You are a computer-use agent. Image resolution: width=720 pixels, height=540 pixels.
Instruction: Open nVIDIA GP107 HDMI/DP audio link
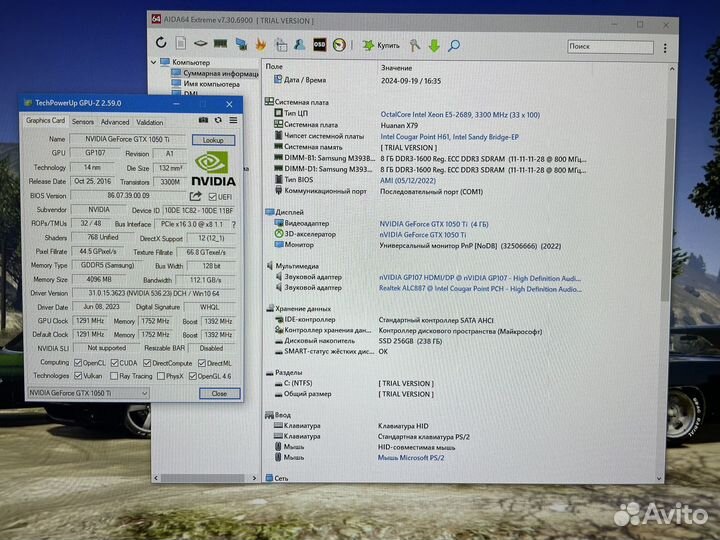(x=480, y=278)
